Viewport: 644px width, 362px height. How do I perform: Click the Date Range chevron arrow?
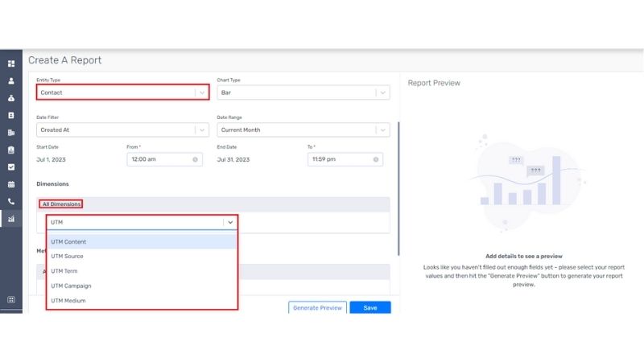(x=383, y=130)
